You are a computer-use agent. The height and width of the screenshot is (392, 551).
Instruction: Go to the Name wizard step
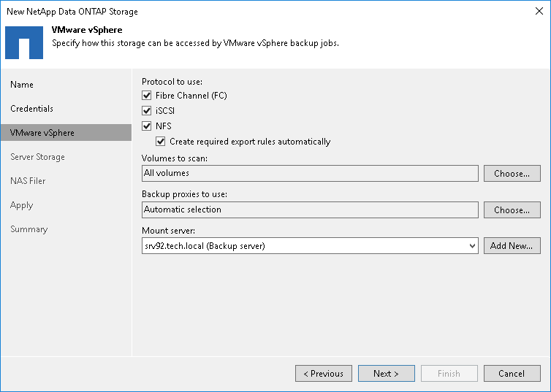pyautogui.click(x=22, y=85)
